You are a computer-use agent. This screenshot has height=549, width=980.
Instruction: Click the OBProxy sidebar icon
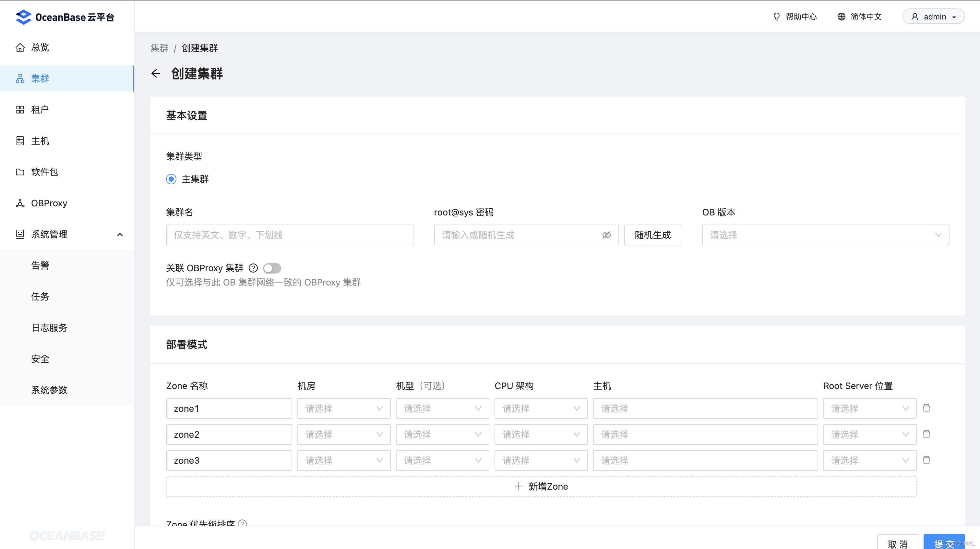pos(20,203)
